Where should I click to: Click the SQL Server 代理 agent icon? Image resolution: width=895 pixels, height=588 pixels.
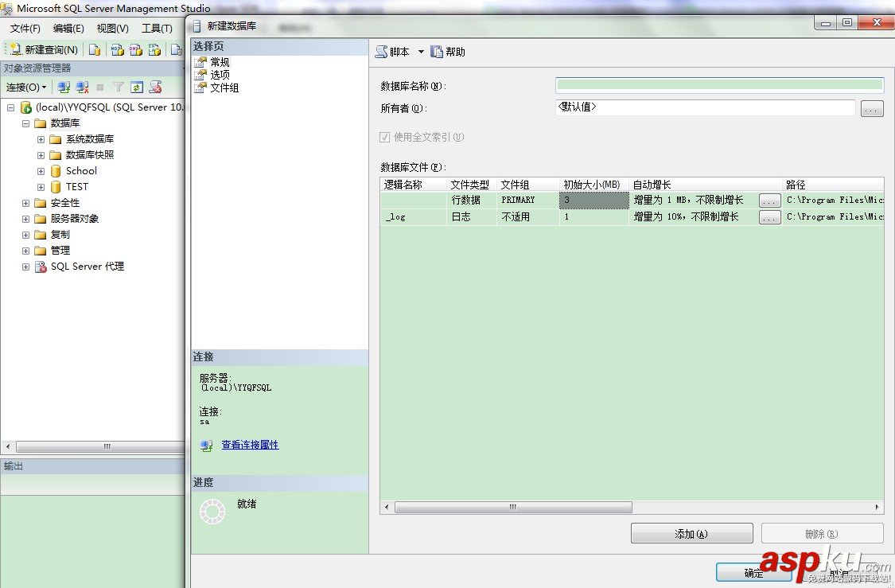(41, 267)
